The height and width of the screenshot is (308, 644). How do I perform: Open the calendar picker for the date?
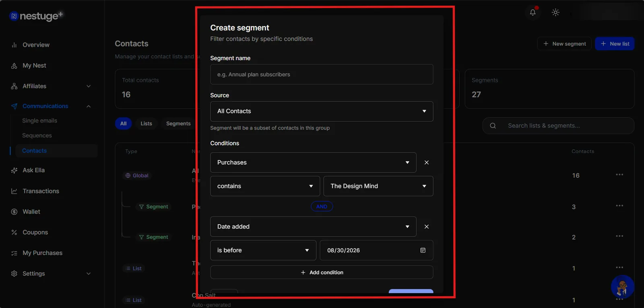(423, 250)
